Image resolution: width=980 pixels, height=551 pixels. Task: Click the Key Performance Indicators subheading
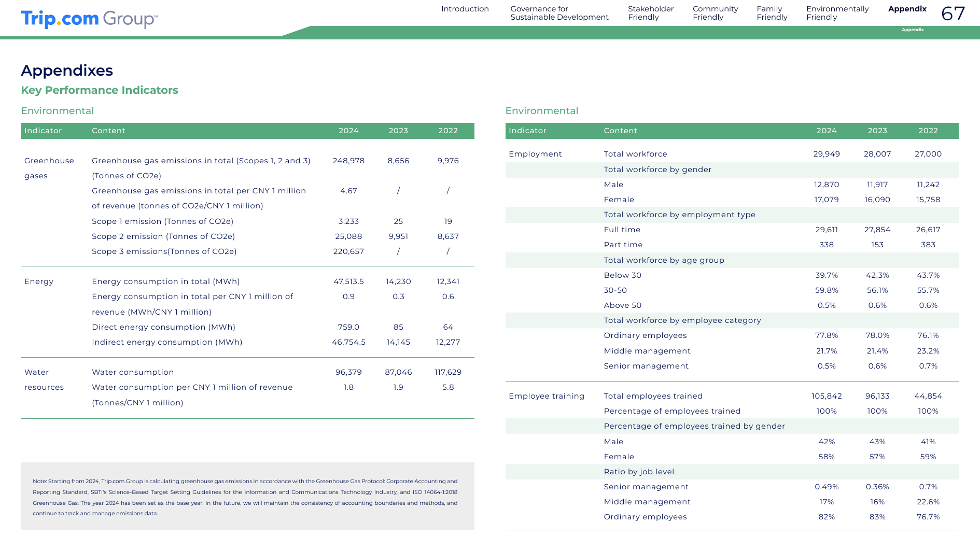coord(100,90)
